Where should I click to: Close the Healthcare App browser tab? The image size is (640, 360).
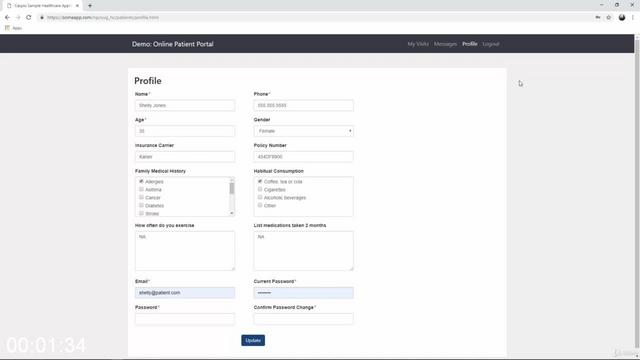pyautogui.click(x=77, y=6)
